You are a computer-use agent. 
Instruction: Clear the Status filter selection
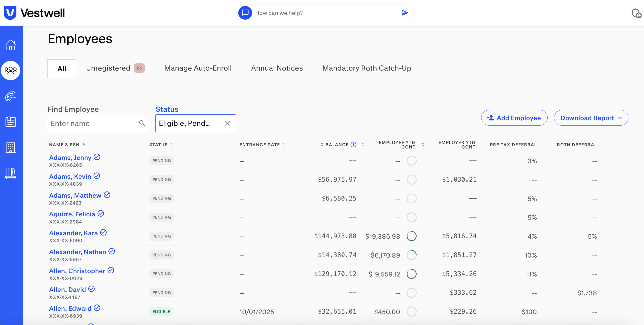[x=227, y=123]
